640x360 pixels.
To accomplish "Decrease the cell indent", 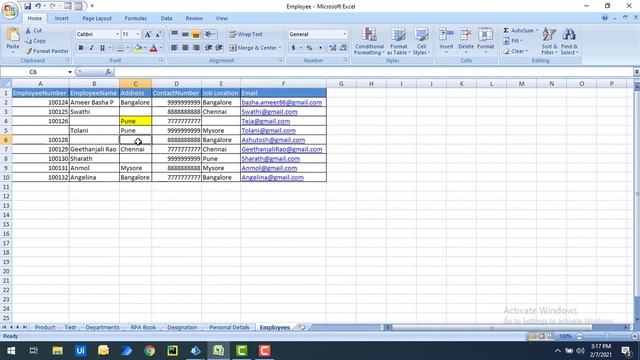I will pos(209,48).
